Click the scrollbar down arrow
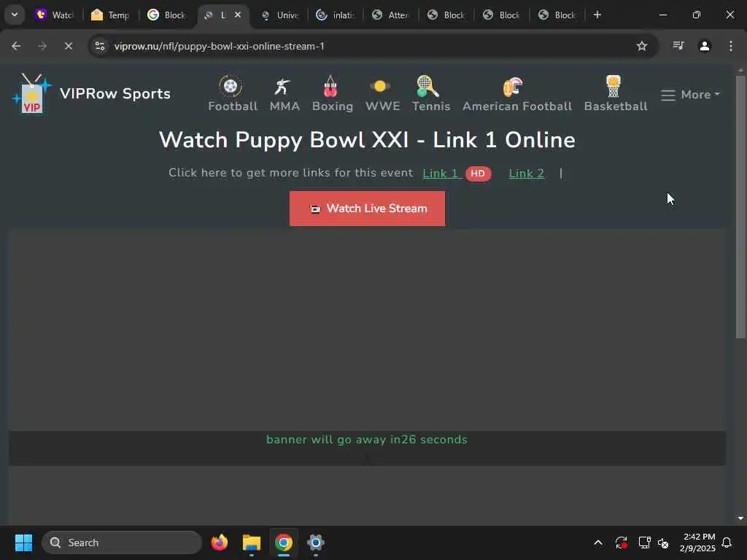Viewport: 747px width, 560px height. (740, 518)
